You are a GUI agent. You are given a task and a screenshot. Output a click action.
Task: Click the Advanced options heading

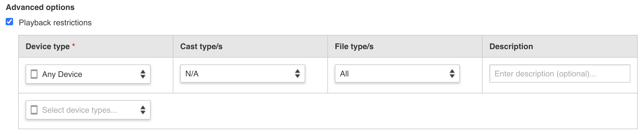(40, 7)
